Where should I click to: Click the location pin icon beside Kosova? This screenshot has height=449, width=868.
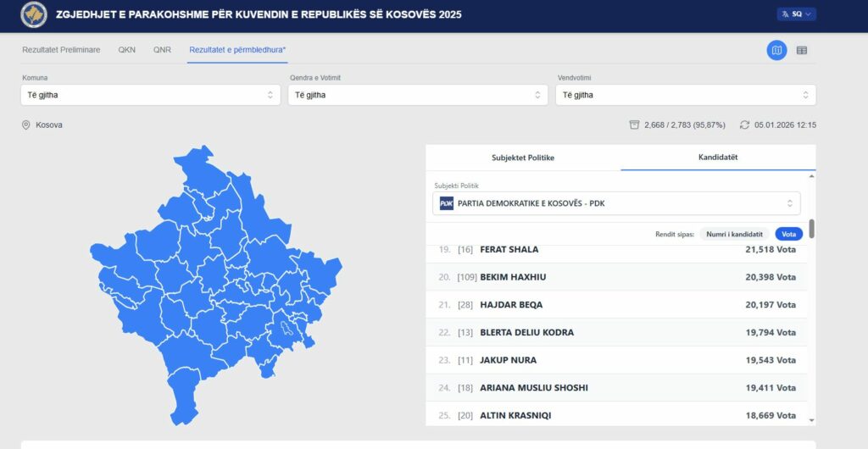point(26,125)
